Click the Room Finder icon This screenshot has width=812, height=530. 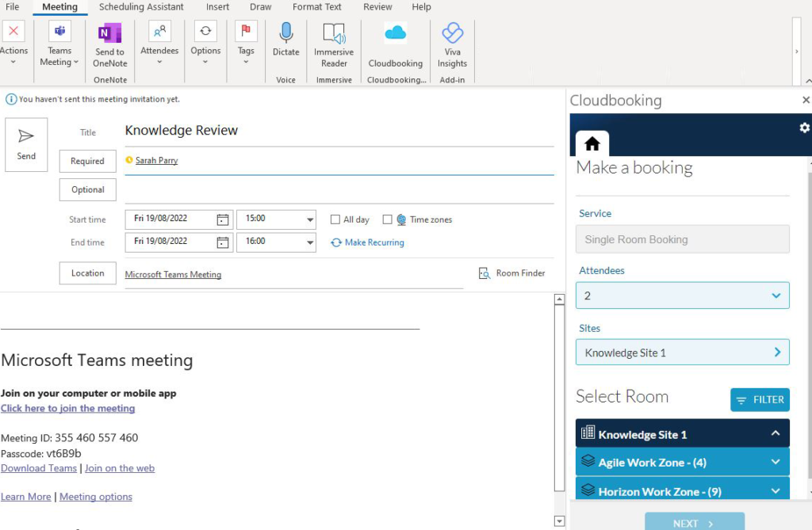485,273
